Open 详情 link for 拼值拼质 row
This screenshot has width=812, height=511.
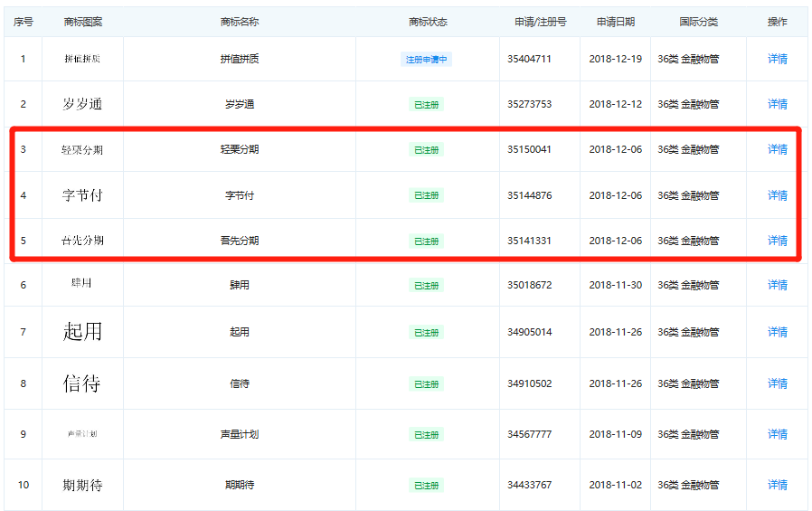tap(778, 59)
